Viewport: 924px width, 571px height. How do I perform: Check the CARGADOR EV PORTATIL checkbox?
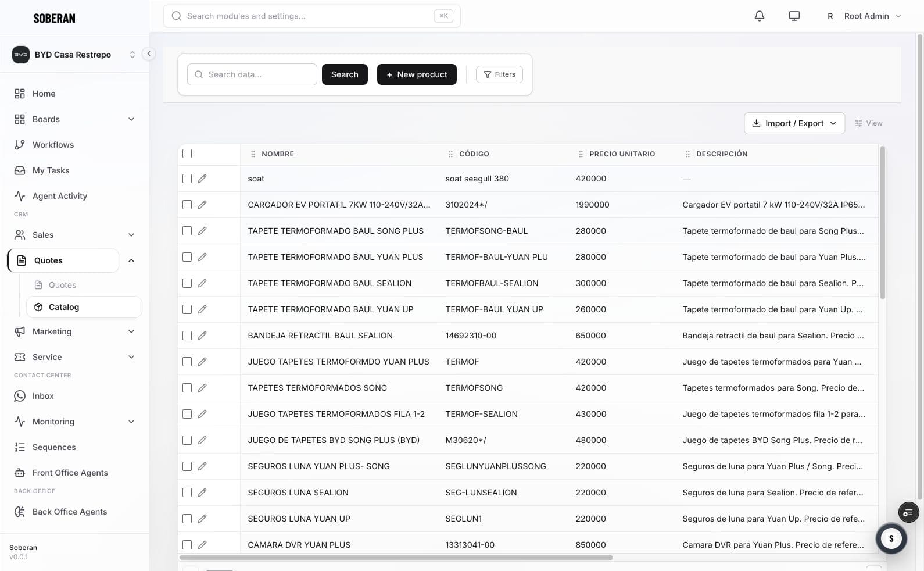187,205
